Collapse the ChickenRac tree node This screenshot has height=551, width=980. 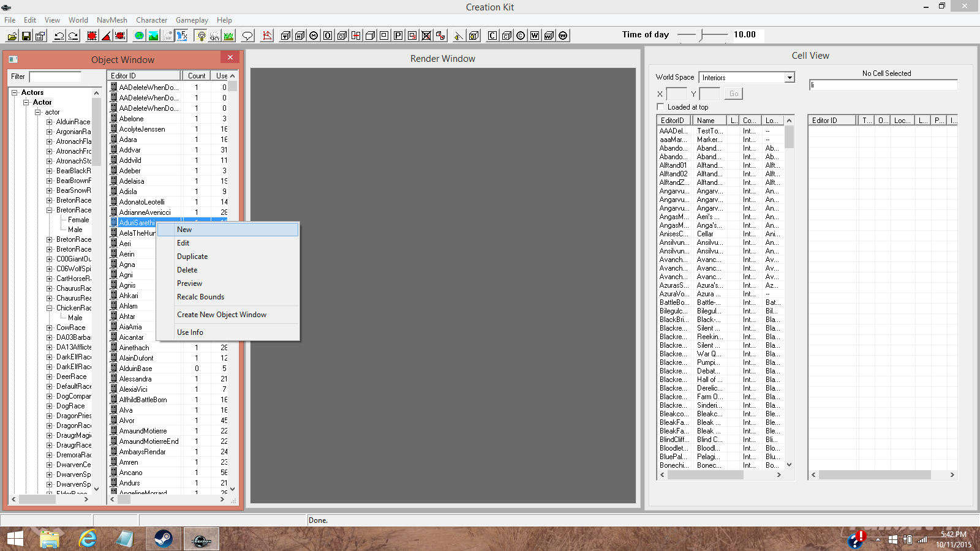[x=50, y=308]
